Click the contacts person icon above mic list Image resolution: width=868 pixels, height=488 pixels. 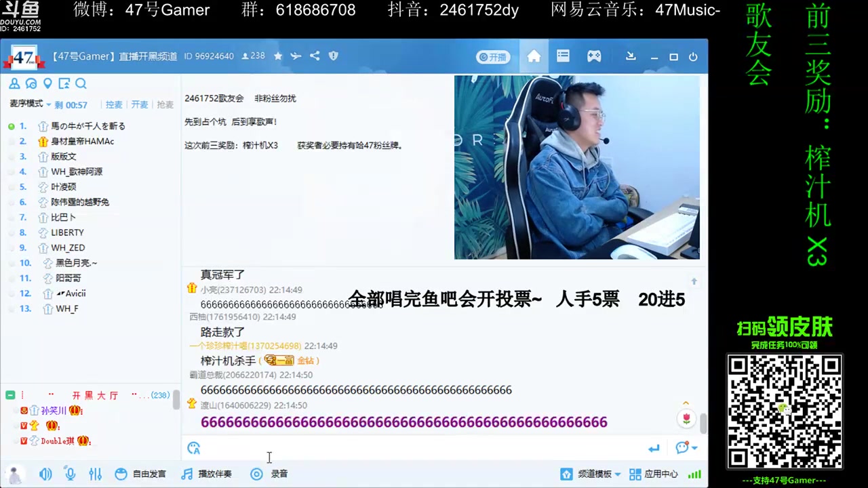coord(14,84)
